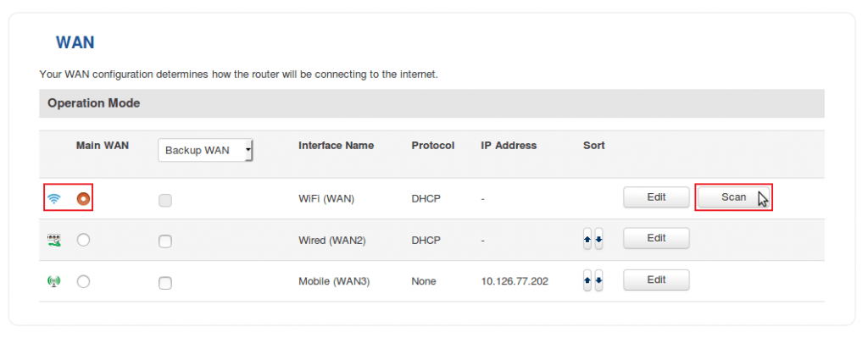The height and width of the screenshot is (338, 868).
Task: Edit the WiFi (WAN) interface
Action: point(656,197)
